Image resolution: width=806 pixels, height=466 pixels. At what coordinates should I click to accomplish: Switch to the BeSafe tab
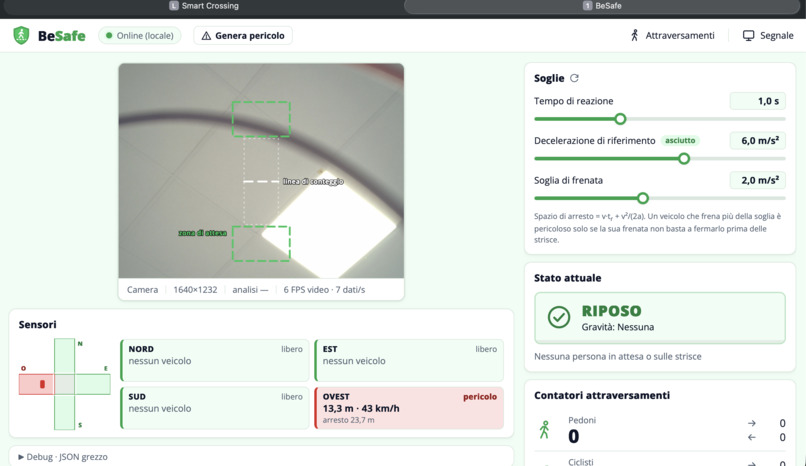pos(602,6)
